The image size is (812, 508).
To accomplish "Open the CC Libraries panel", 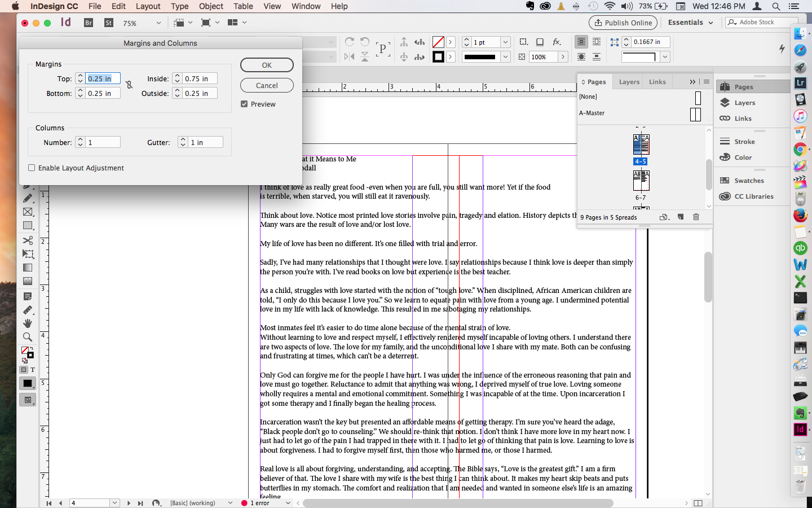I will coord(753,196).
